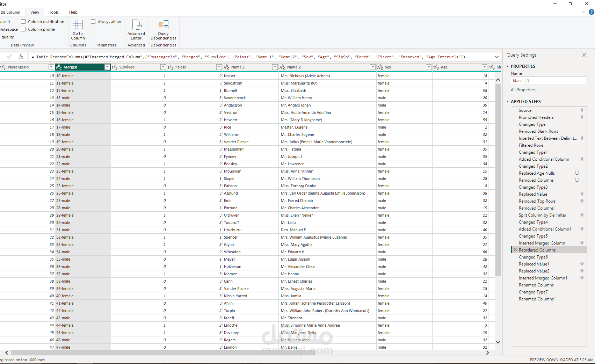Expand the formula bar
The height and width of the screenshot is (364, 595).
pos(496,57)
